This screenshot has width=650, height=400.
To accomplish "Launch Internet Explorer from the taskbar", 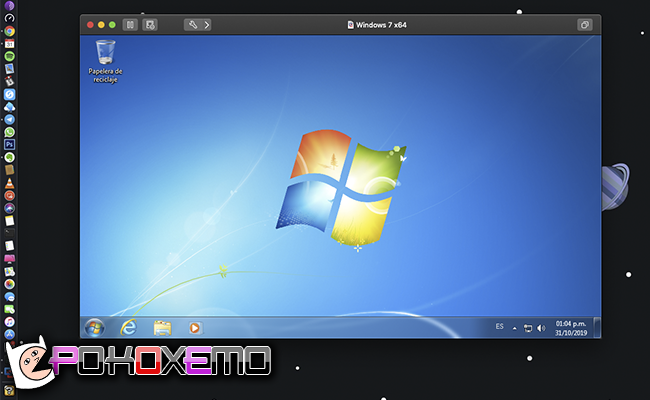I will pos(129,328).
